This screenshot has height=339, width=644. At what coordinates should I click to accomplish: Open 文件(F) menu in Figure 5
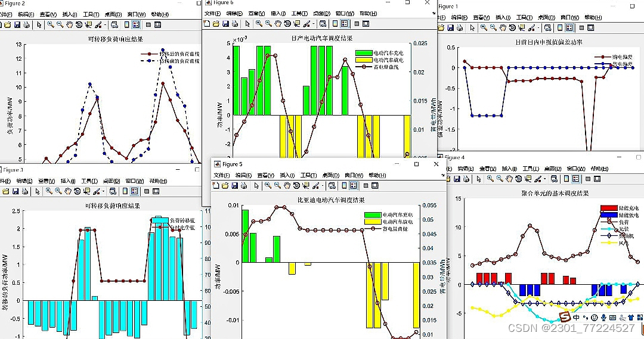click(222, 175)
